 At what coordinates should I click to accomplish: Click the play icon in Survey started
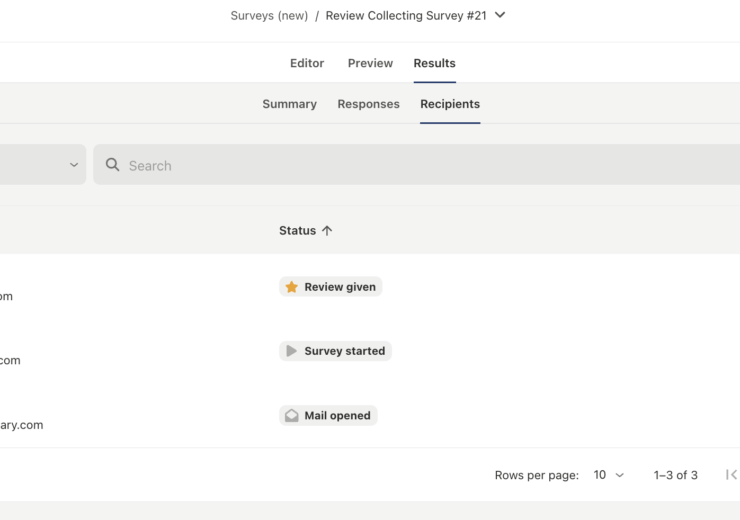tap(292, 351)
